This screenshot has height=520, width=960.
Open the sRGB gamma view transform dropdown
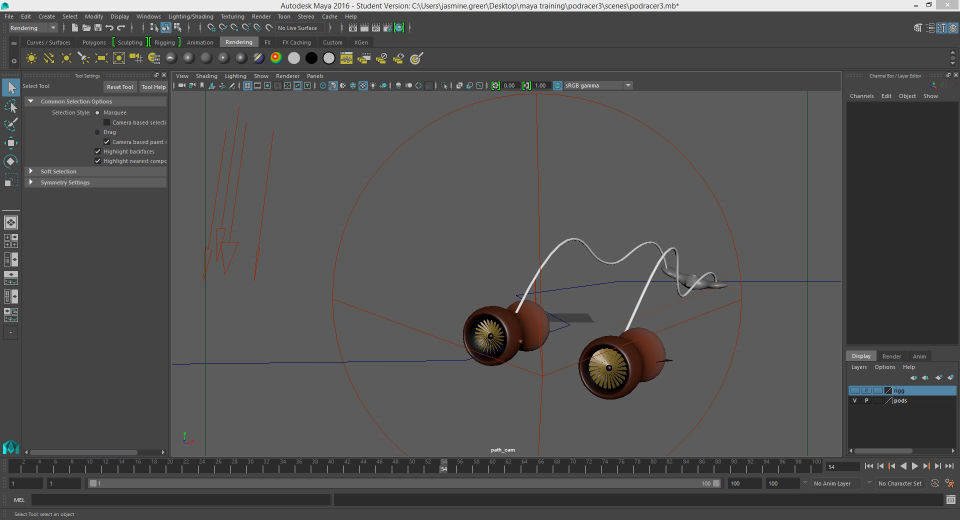pos(597,86)
